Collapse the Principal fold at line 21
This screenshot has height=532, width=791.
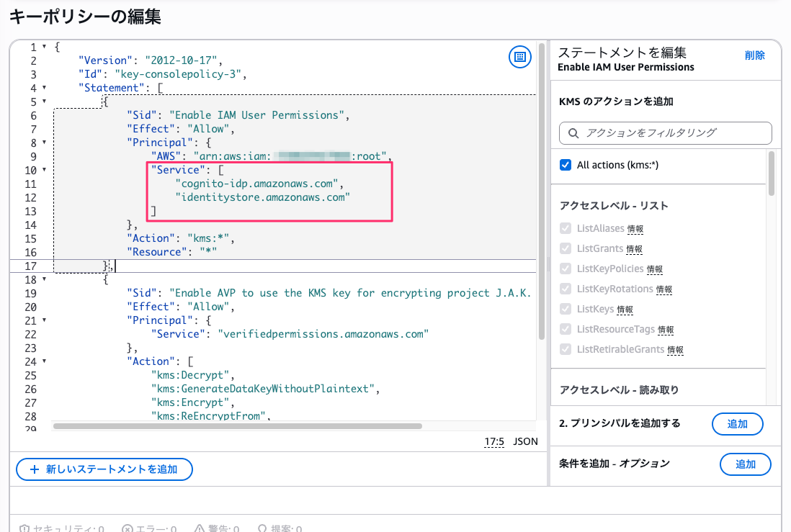(x=45, y=320)
